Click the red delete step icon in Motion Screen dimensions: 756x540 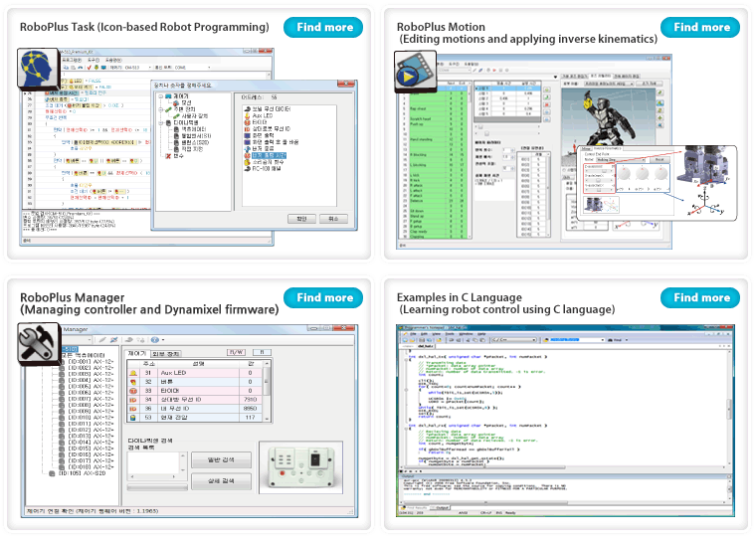coord(547,104)
